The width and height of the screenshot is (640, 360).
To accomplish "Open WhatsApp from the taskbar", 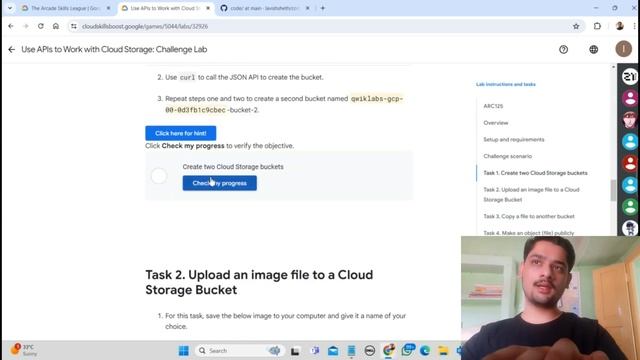I will tap(407, 350).
